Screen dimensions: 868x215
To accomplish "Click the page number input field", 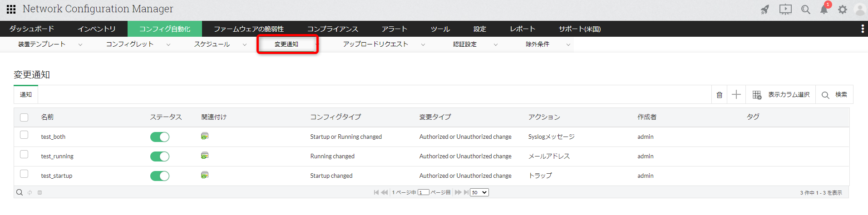I will (x=423, y=192).
